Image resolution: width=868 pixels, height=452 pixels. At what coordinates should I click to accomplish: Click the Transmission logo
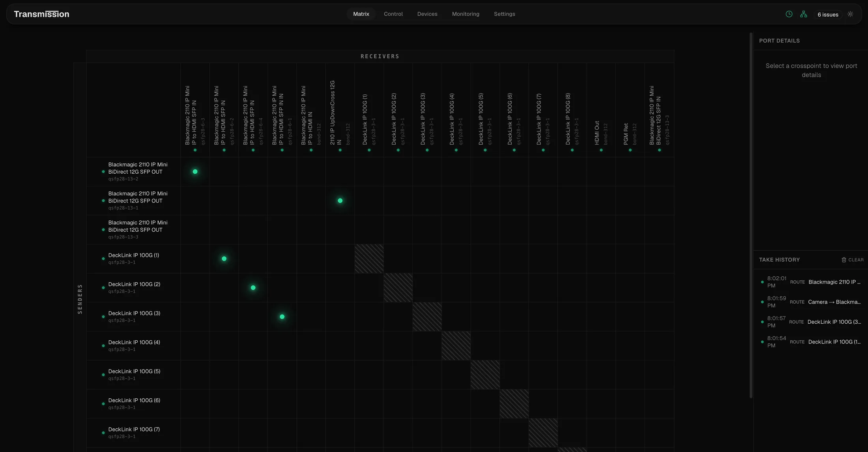[41, 14]
